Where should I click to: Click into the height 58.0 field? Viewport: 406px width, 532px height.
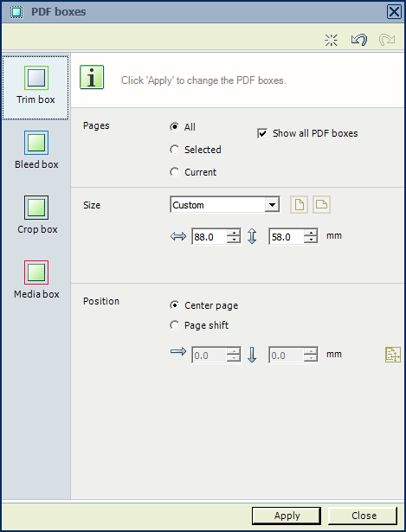[x=287, y=236]
